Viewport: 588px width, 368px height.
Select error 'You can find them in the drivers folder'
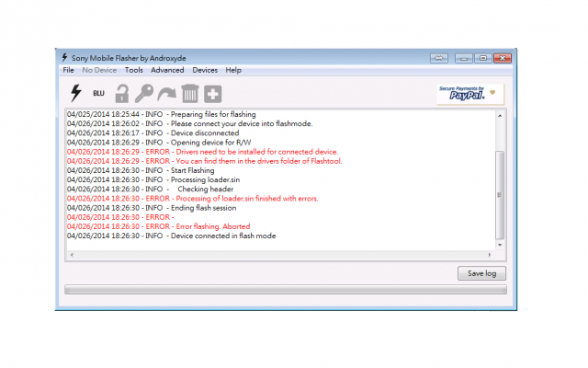204,161
